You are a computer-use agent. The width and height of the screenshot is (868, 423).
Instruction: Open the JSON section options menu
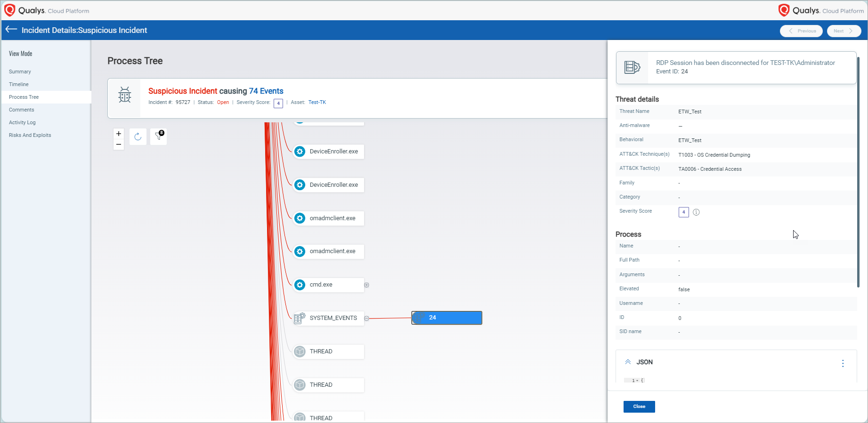(x=843, y=363)
